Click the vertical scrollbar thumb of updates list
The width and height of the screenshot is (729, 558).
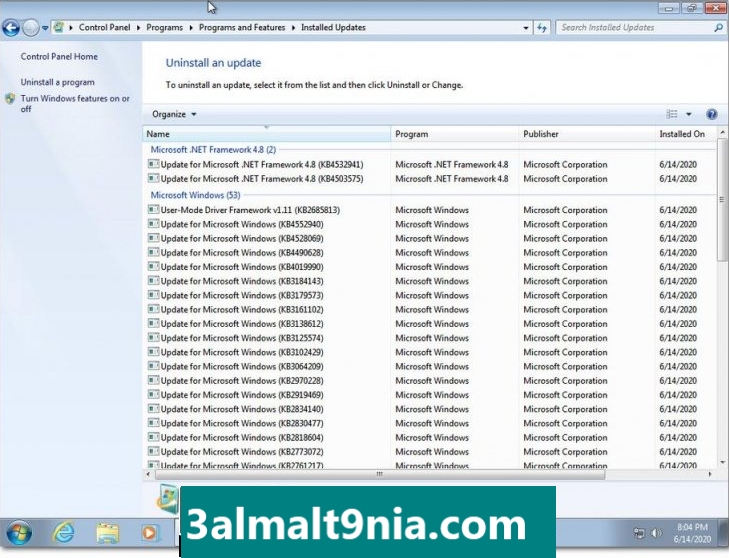pos(722,200)
